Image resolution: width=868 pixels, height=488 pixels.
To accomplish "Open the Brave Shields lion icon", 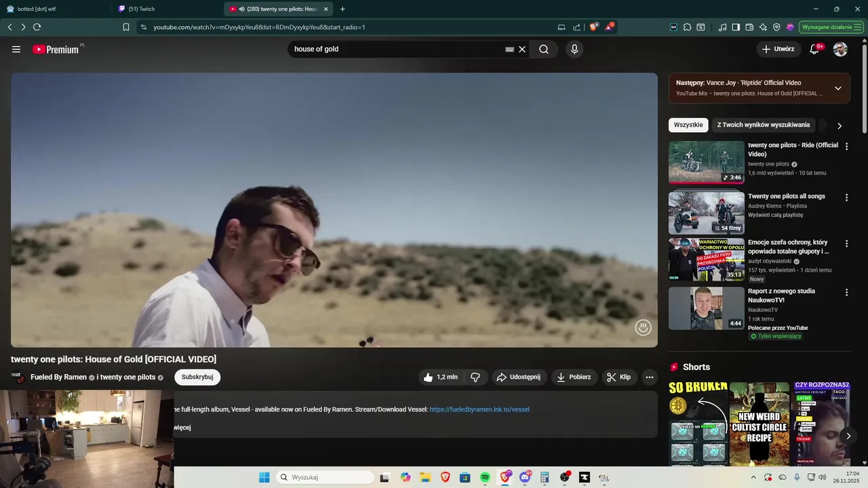I will [x=593, y=27].
